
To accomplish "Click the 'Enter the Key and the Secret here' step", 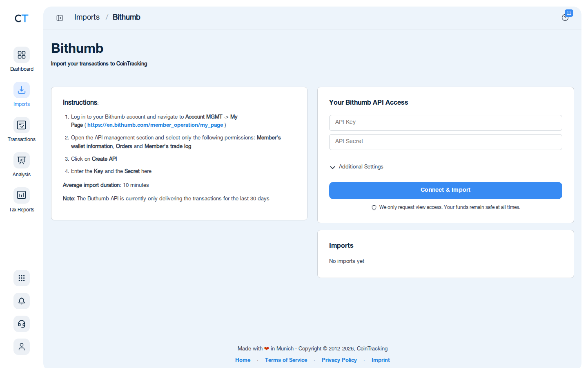I will [111, 171].
